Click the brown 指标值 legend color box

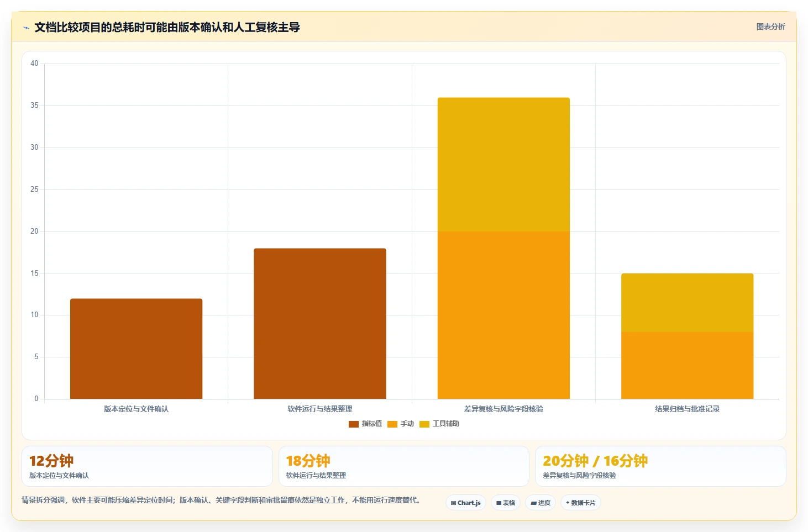tap(354, 424)
